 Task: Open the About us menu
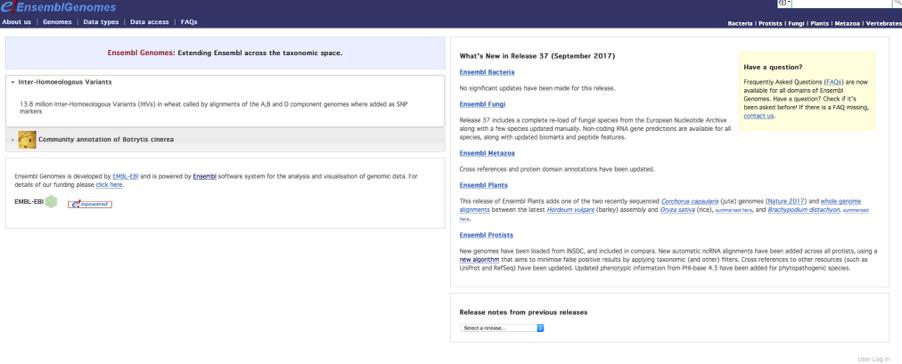tap(17, 22)
